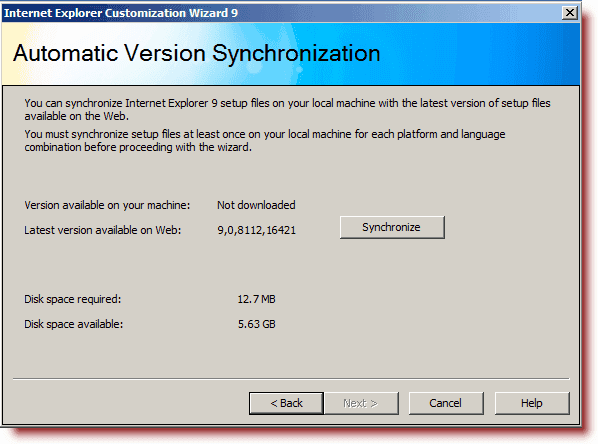Click the 'Disk space available:' label
This screenshot has width=598, height=444.
tap(74, 324)
